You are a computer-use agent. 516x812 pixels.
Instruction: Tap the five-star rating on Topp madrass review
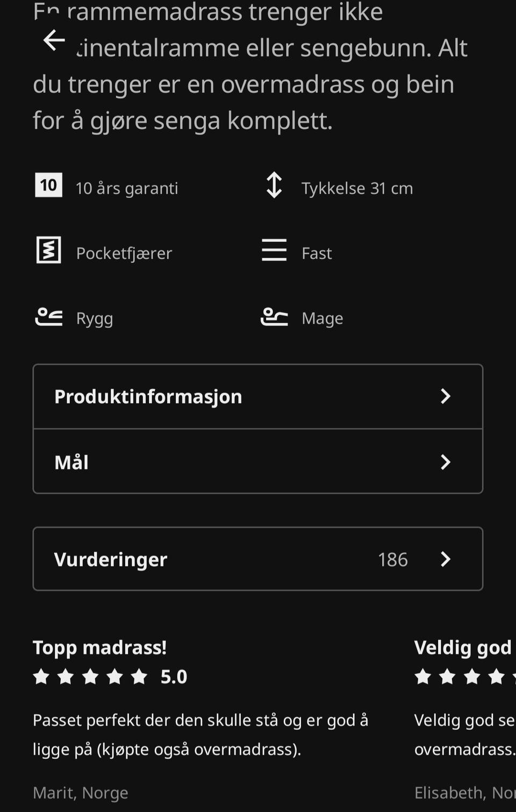click(x=90, y=676)
